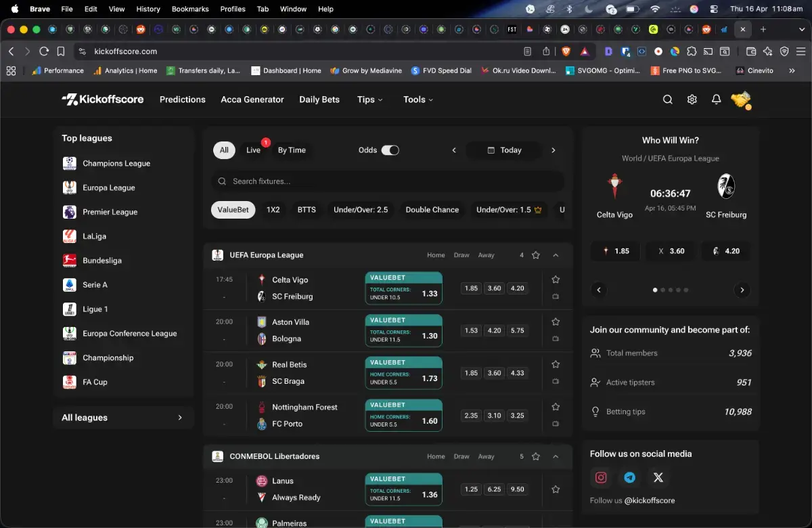Open Acca Generator nav item
Screen dimensions: 812x528
pyautogui.click(x=252, y=100)
